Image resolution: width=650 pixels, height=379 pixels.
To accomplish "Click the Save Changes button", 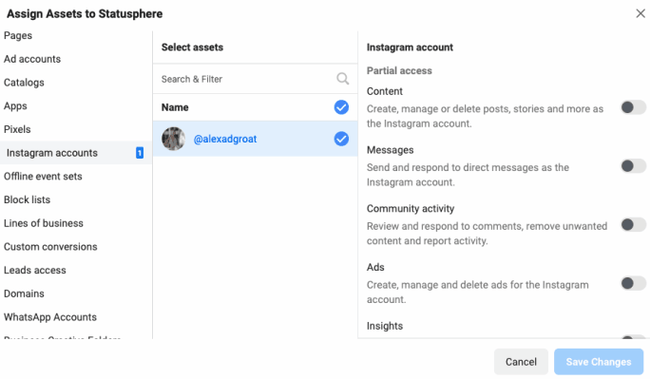I will (599, 362).
